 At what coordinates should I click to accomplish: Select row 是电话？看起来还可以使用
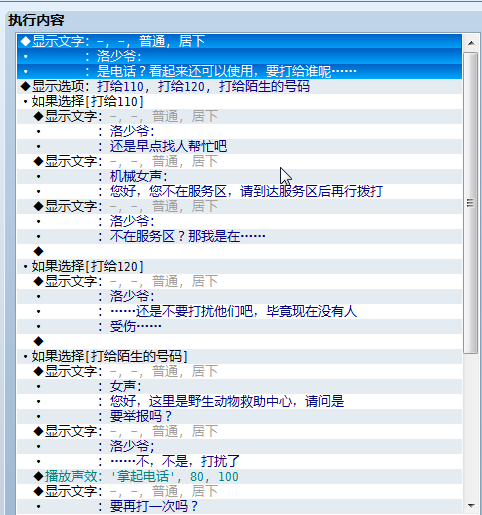point(239,71)
